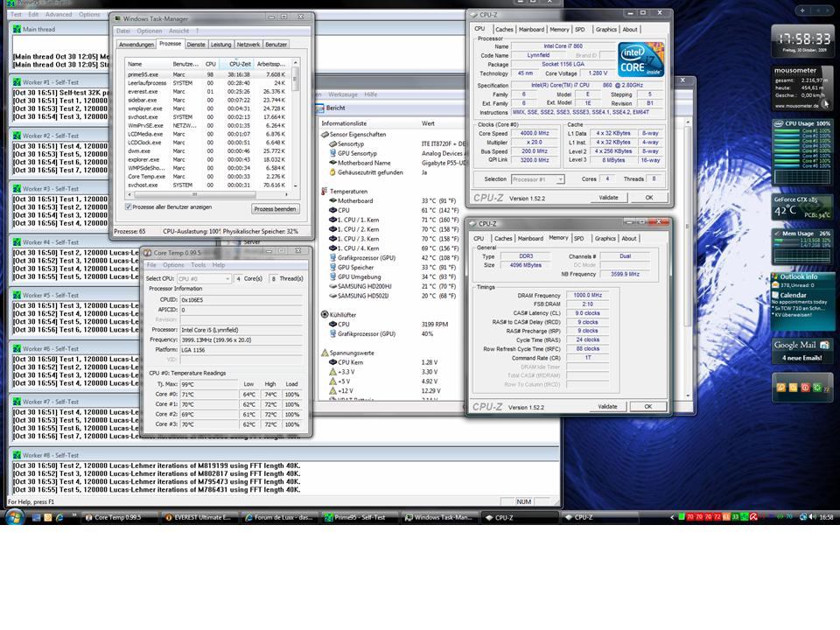
Task: Click OK in lower CPU-Z memory window
Action: [x=647, y=407]
